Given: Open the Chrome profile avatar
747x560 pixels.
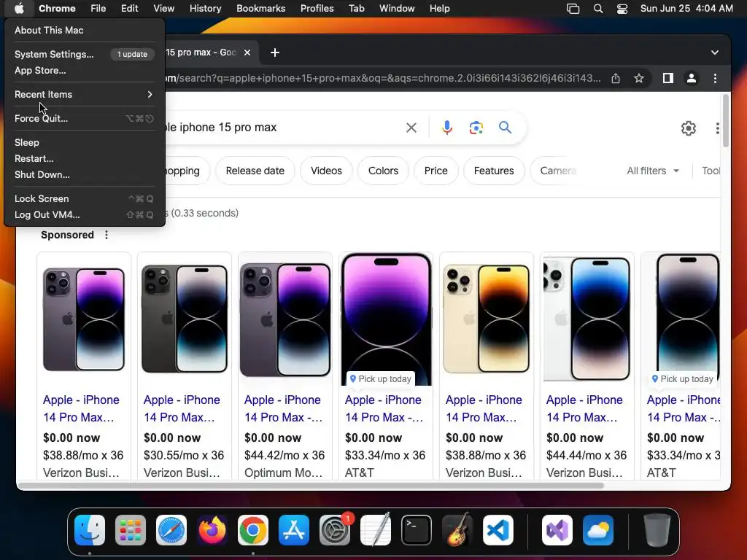Looking at the screenshot, I should (x=692, y=78).
